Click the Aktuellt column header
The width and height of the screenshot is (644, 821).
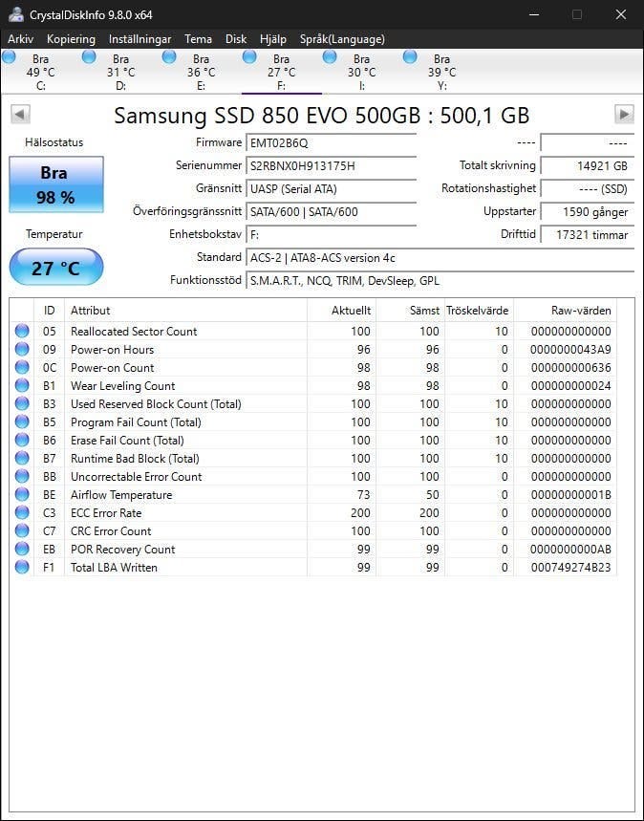coord(342,311)
